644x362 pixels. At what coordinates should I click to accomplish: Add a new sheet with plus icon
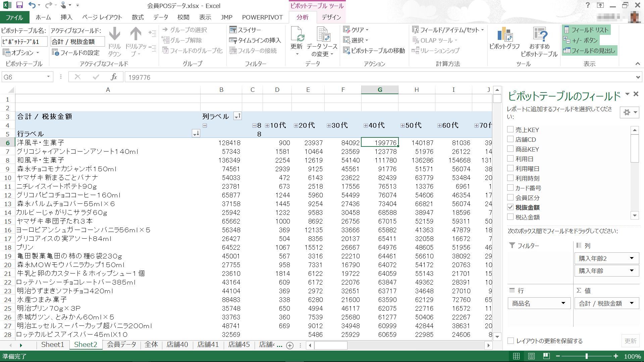[x=290, y=345]
